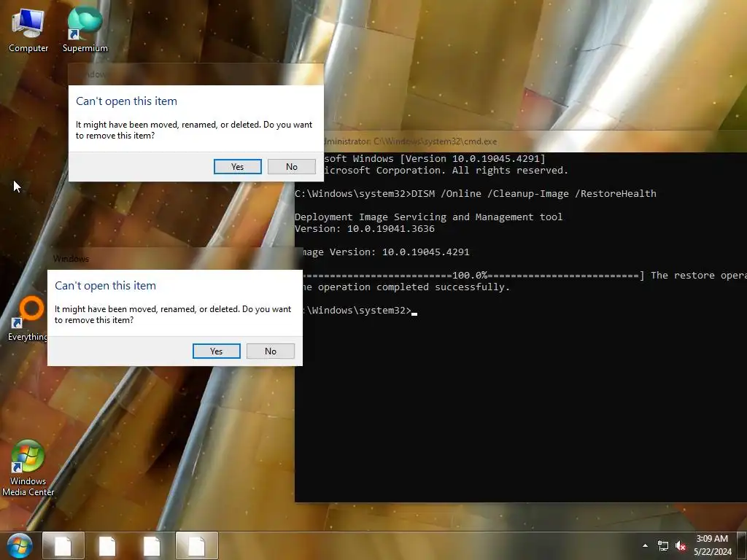Show hidden tray icons arrow
The width and height of the screenshot is (747, 560).
click(645, 545)
